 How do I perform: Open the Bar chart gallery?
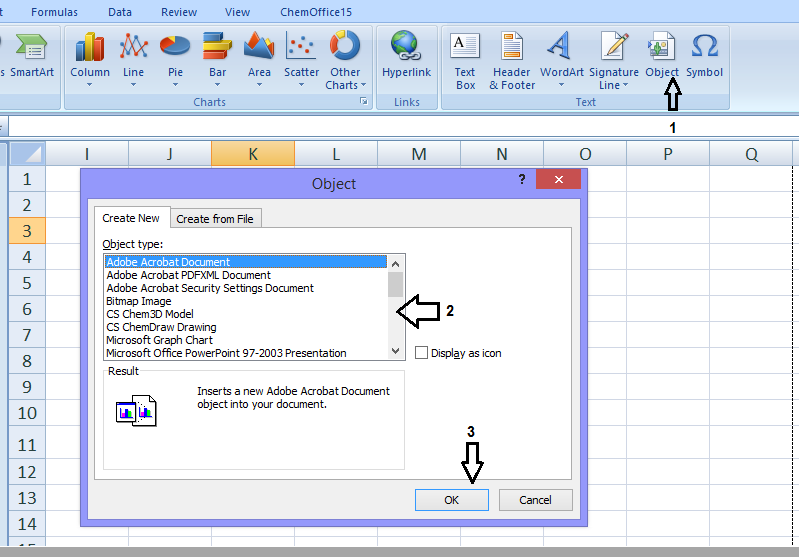217,59
